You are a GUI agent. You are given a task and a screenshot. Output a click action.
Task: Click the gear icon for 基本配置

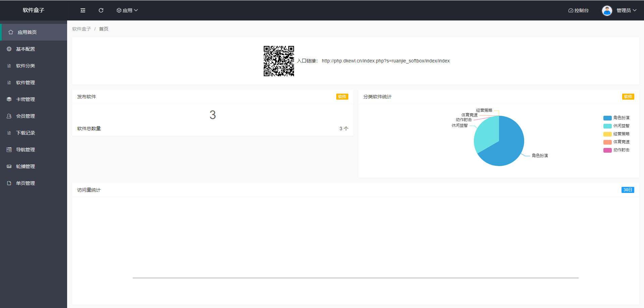(x=9, y=49)
